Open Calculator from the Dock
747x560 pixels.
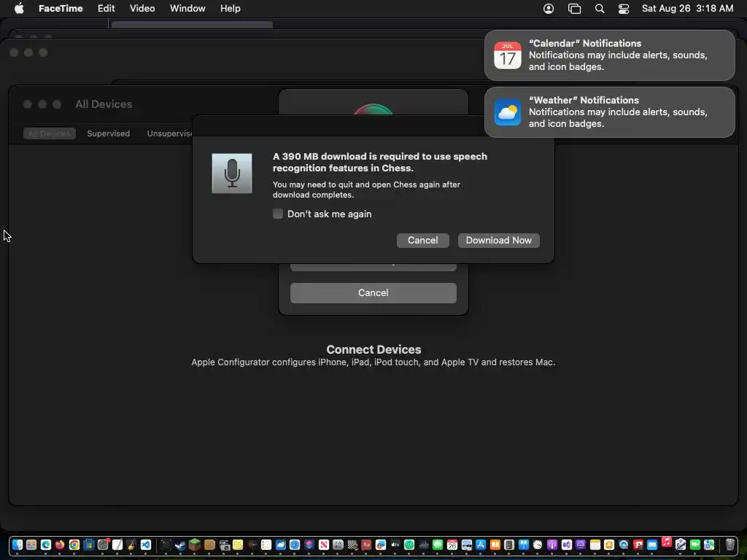click(x=509, y=545)
